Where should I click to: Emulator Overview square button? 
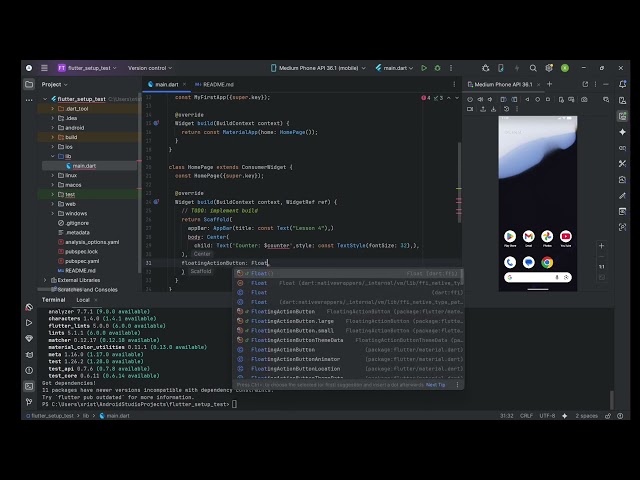548,99
